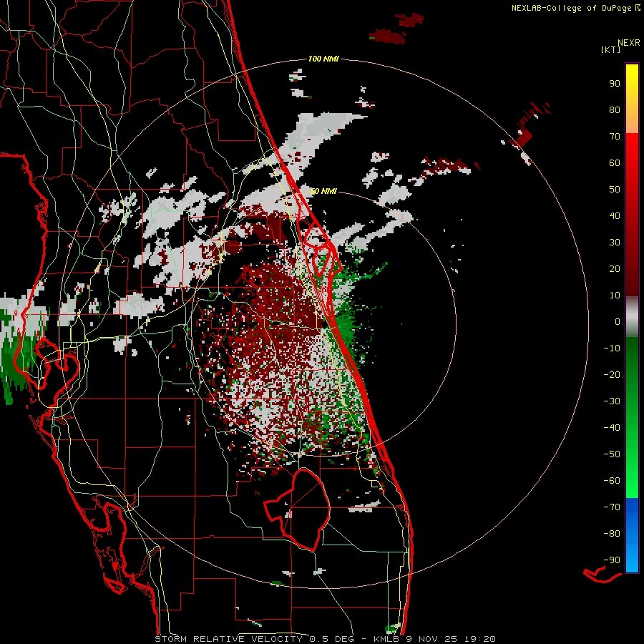Click the -70 scale value
This screenshot has width=644, height=644.
pos(612,507)
